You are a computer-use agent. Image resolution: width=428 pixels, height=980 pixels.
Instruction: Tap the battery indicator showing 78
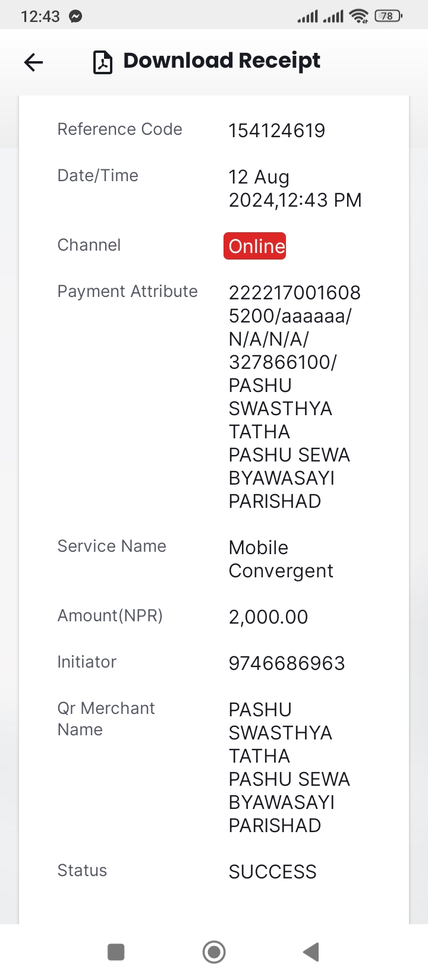coord(388,16)
